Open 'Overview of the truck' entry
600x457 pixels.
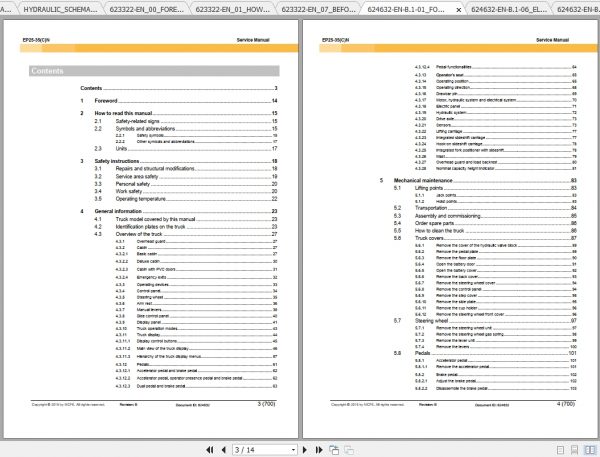[x=139, y=234]
